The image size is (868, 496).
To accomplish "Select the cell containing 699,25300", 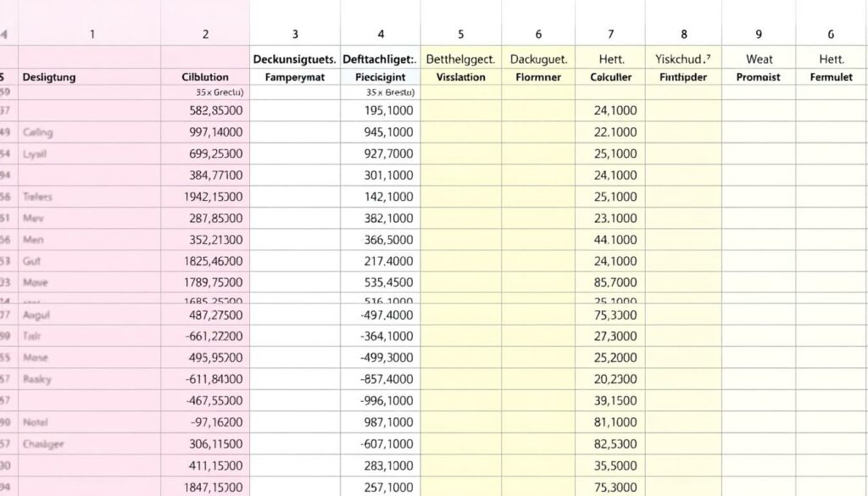I will pyautogui.click(x=205, y=154).
